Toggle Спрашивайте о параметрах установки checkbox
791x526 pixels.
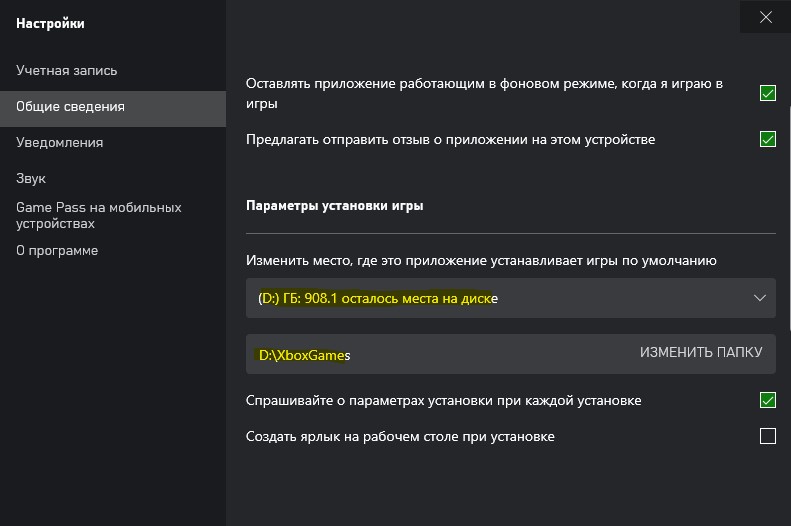pyautogui.click(x=768, y=400)
